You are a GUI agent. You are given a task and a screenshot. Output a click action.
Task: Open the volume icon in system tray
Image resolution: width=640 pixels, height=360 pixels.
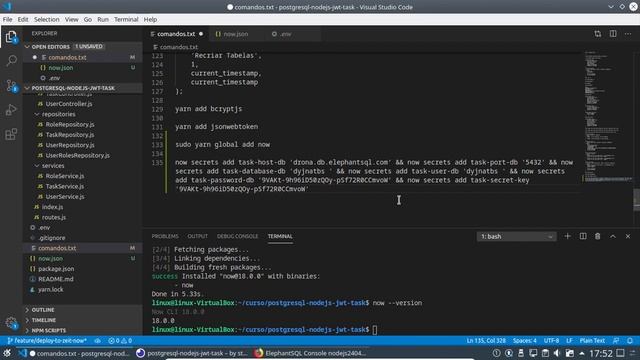(557, 353)
